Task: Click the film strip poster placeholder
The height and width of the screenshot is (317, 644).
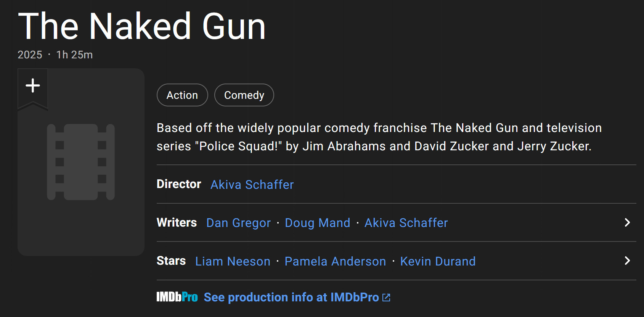Action: tap(81, 162)
